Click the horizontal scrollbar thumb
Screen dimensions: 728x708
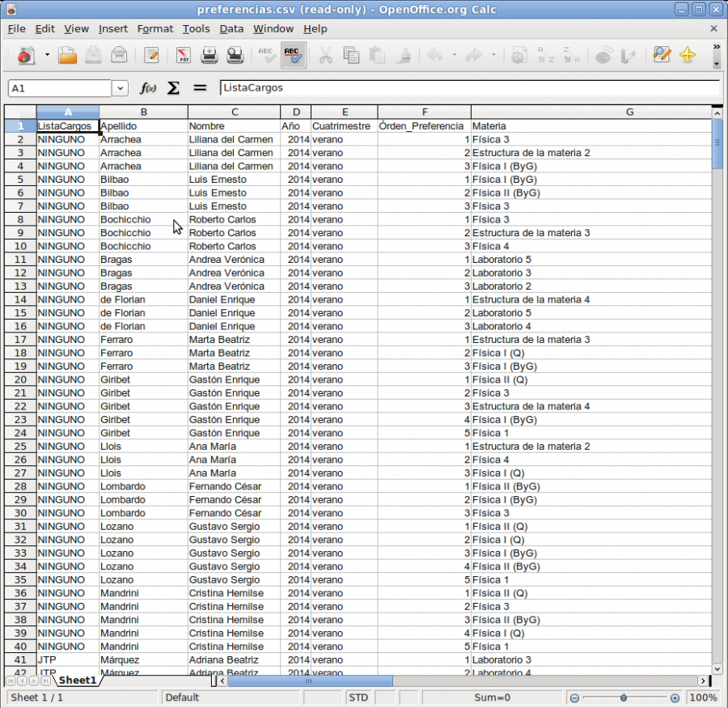tap(310, 680)
